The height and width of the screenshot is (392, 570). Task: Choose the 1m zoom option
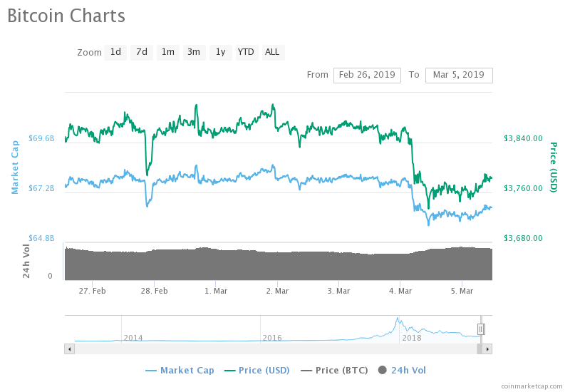(167, 52)
